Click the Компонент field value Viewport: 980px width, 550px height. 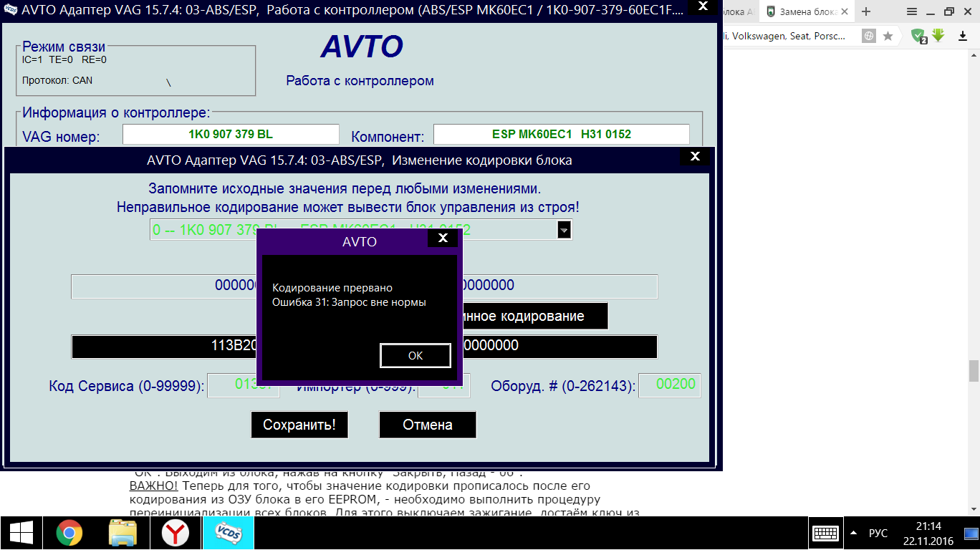click(561, 134)
